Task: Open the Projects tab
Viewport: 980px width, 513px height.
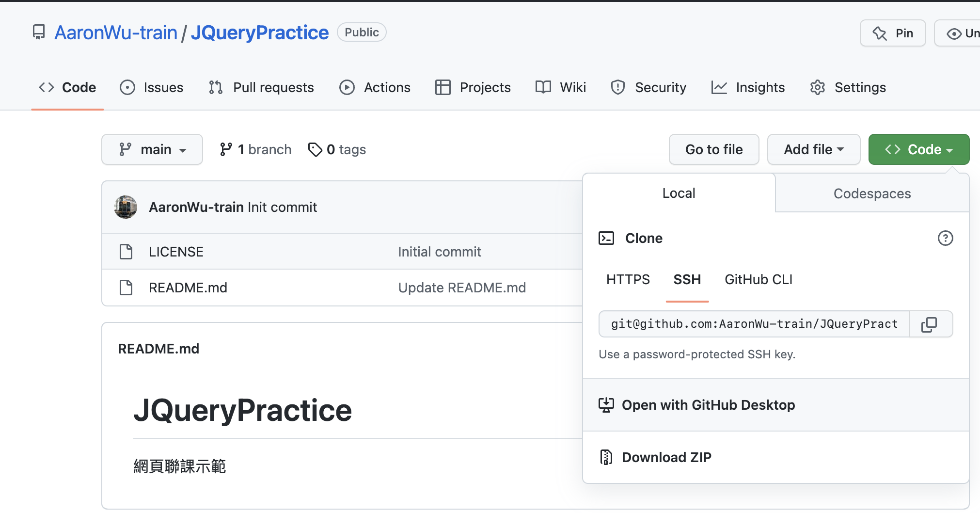Action: click(473, 87)
